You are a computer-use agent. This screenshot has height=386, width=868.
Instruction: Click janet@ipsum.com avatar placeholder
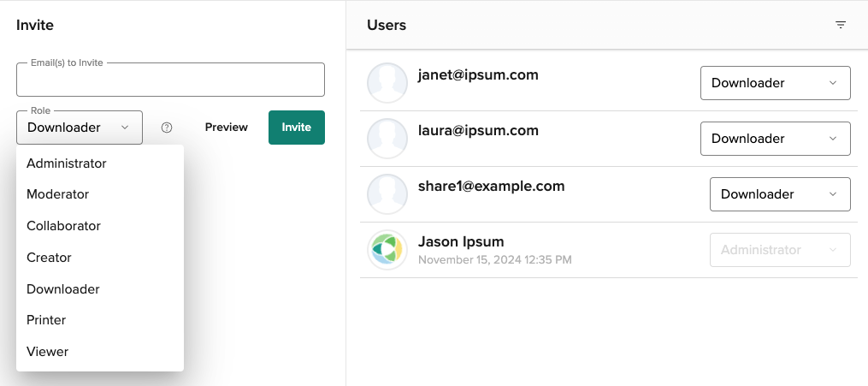click(x=387, y=83)
